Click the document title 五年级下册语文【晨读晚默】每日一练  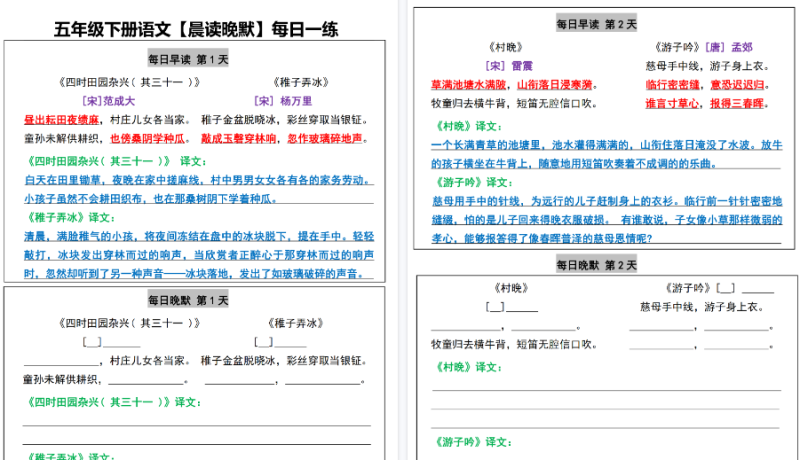[x=196, y=29]
